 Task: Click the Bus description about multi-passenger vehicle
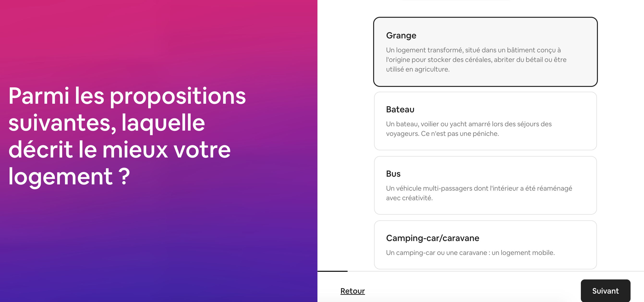pyautogui.click(x=479, y=193)
